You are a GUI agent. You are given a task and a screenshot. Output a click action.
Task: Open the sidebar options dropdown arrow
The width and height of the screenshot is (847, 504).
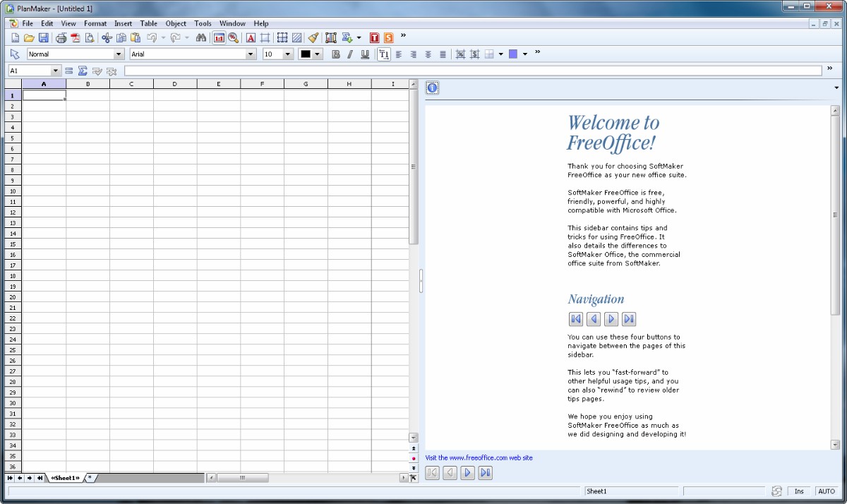(837, 88)
